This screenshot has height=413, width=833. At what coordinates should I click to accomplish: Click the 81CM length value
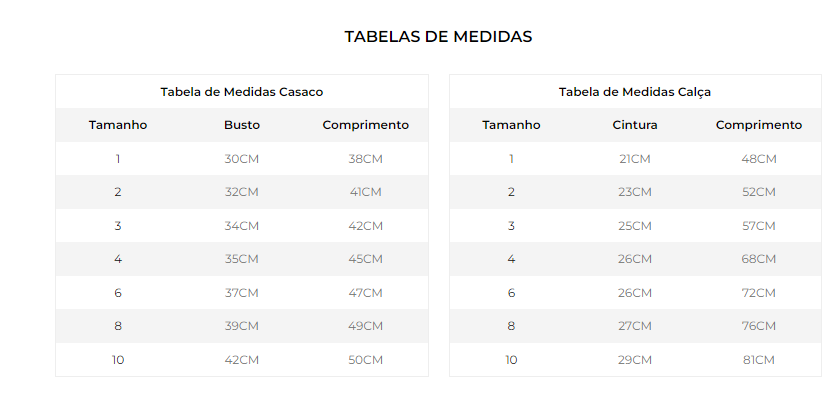pos(759,360)
